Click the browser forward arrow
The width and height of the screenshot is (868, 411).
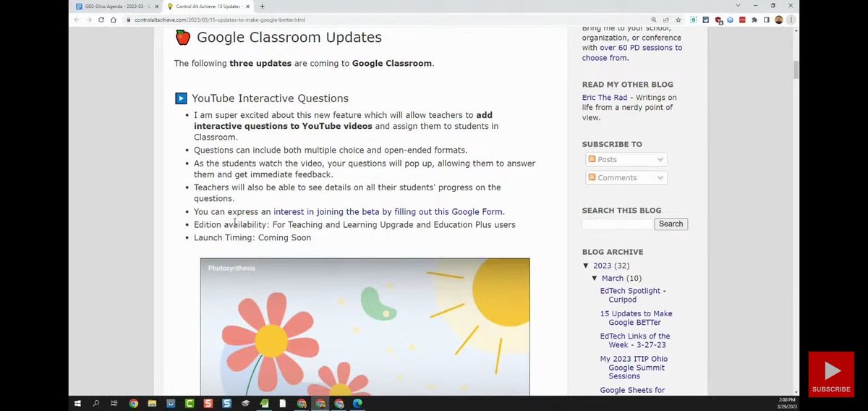tap(89, 20)
